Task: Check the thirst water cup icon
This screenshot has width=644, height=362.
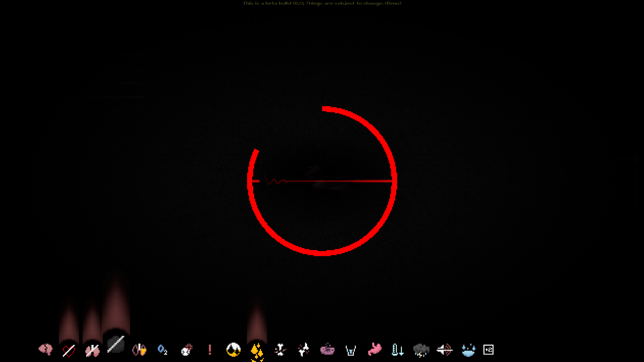Action: tap(351, 350)
